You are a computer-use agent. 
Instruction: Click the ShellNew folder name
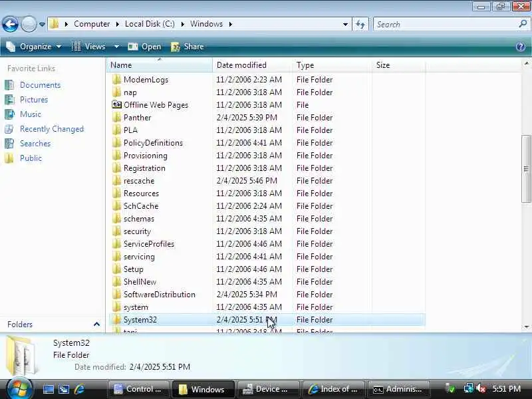(x=140, y=281)
